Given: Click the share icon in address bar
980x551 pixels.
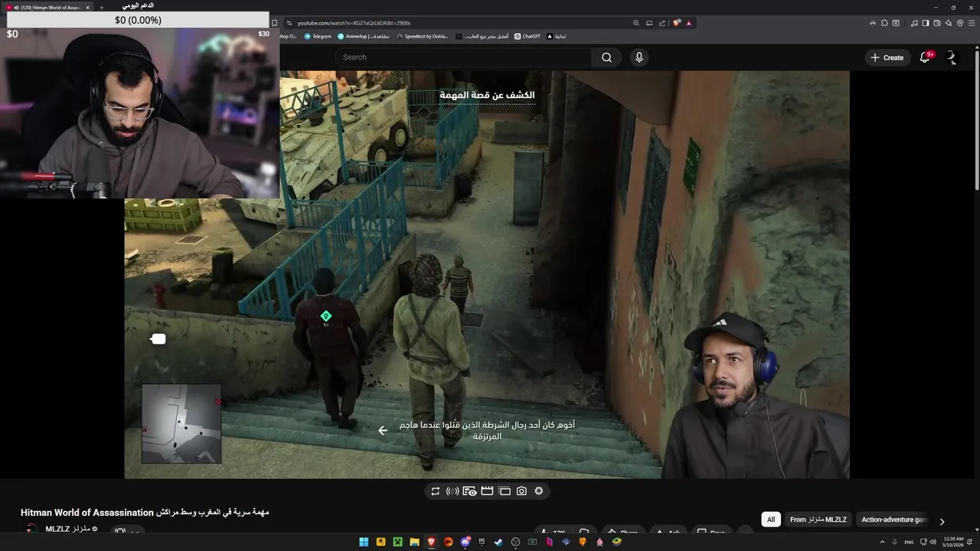Looking at the screenshot, I should [x=662, y=23].
